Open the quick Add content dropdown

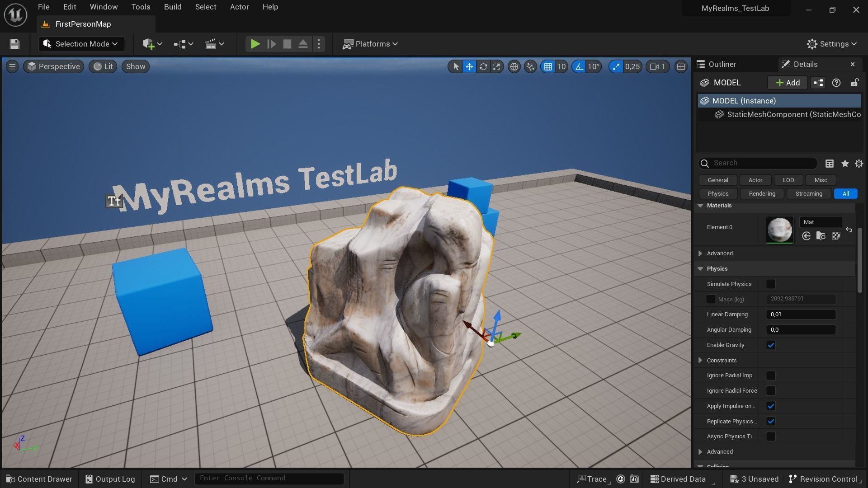pos(152,44)
